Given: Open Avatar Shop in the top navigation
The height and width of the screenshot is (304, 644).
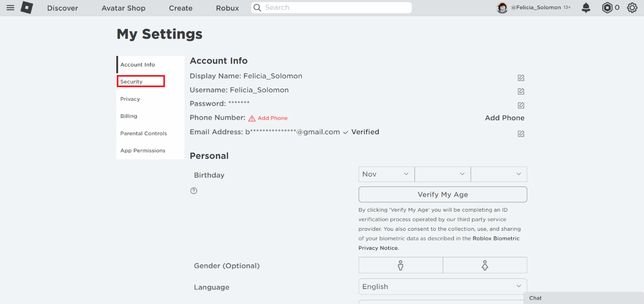Looking at the screenshot, I should (123, 8).
